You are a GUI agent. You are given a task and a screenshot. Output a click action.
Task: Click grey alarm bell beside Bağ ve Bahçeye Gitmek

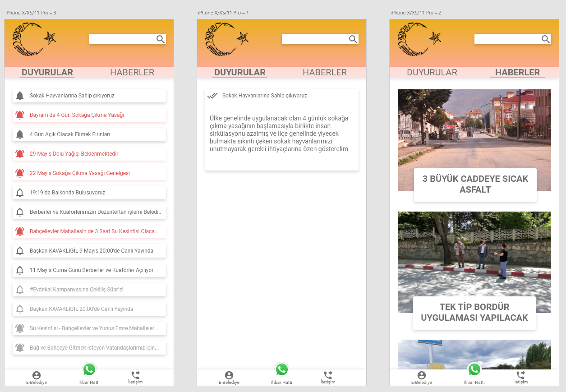tap(20, 348)
